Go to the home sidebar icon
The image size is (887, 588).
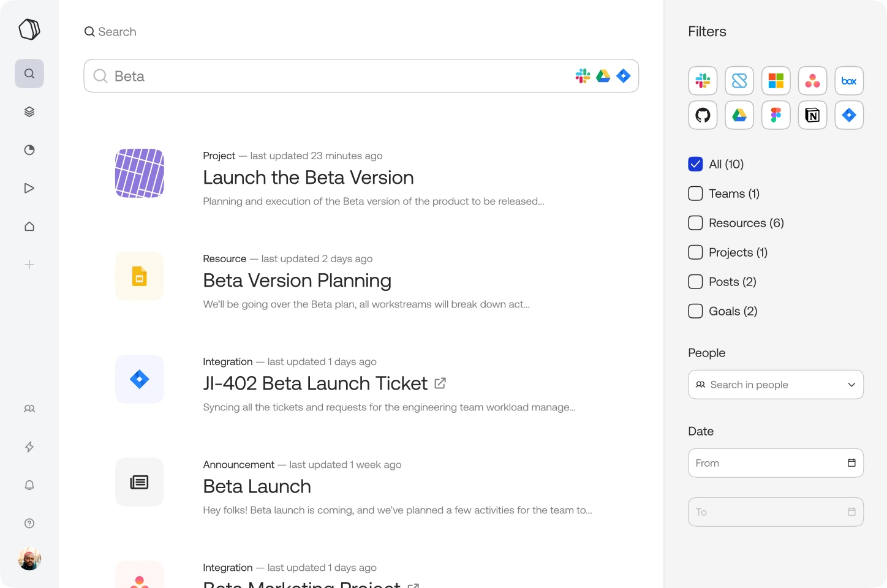[29, 227]
